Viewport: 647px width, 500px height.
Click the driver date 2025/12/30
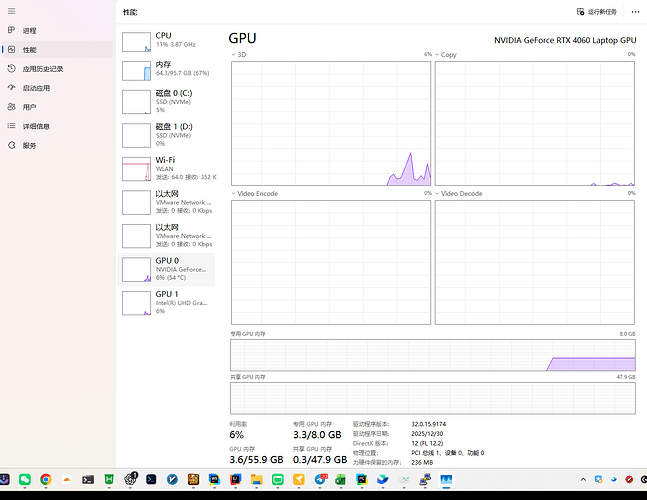point(427,434)
